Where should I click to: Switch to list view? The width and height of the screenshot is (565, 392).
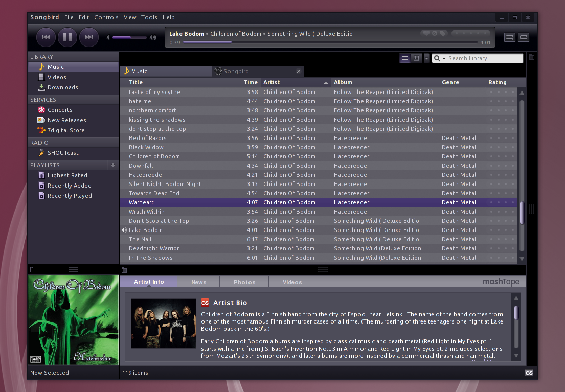(x=405, y=58)
